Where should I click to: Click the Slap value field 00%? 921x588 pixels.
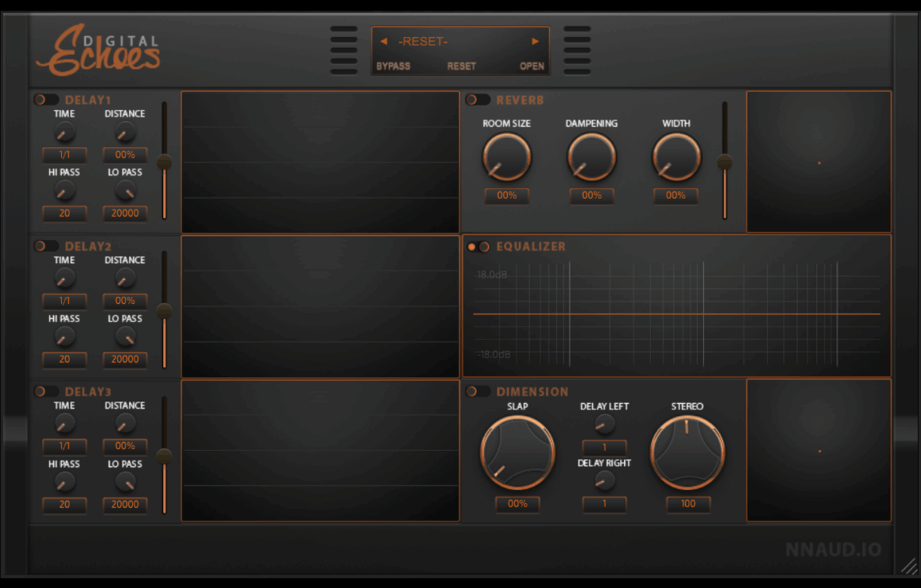517,504
